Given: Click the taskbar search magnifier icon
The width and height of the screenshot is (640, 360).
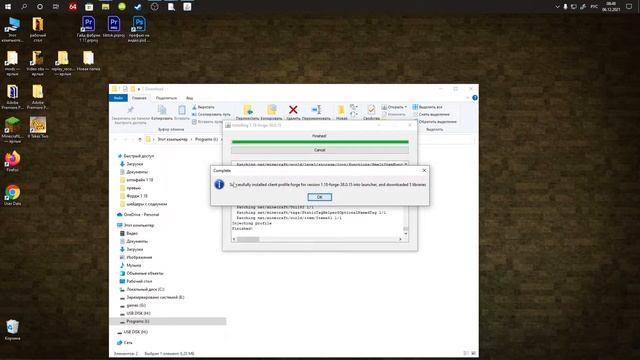Looking at the screenshot, I should pyautogui.click(x=24, y=7).
